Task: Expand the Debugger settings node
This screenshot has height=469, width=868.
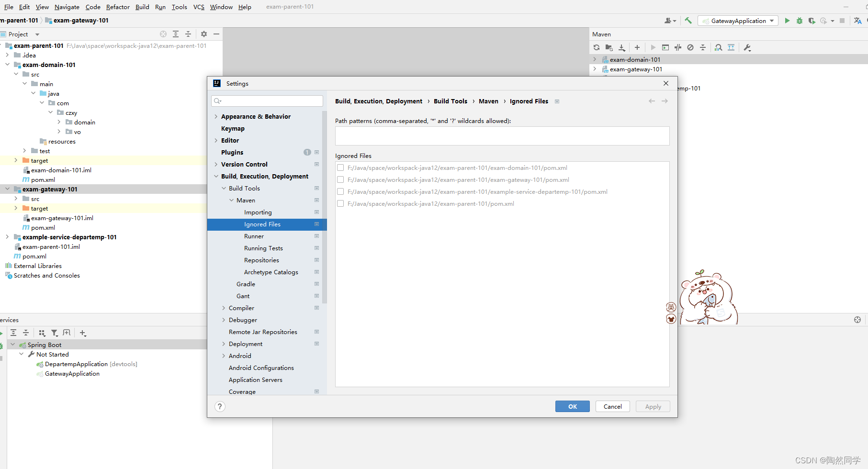Action: [224, 320]
